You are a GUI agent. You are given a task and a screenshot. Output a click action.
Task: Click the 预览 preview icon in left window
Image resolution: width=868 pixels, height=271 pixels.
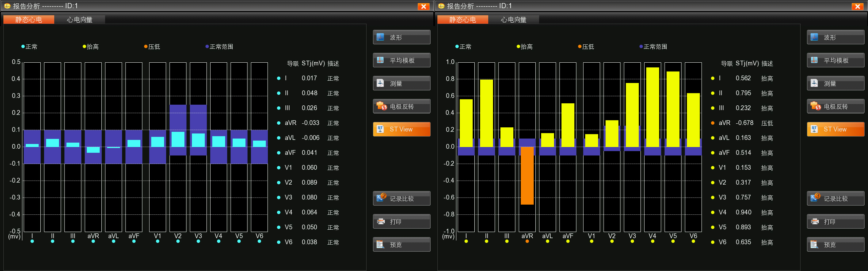coord(380,244)
